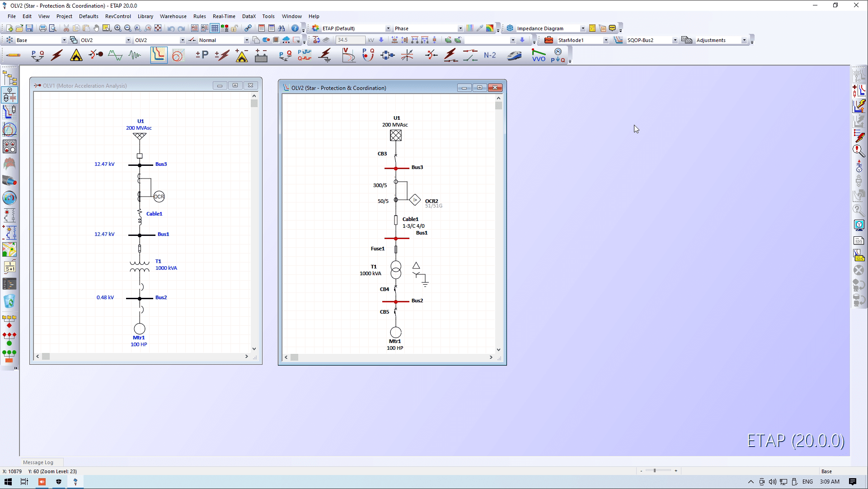Toggle the hand pan tool
868x489 pixels.
96,28
